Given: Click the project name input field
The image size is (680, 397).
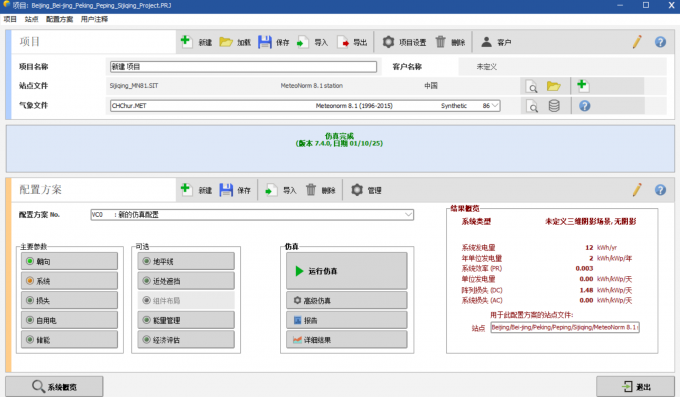Looking at the screenshot, I should (x=243, y=67).
